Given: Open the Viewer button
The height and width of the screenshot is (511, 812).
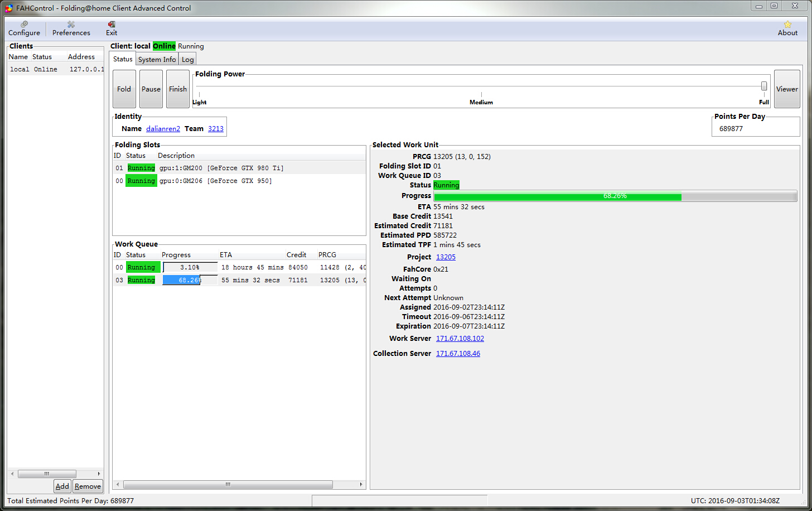Looking at the screenshot, I should [x=787, y=89].
